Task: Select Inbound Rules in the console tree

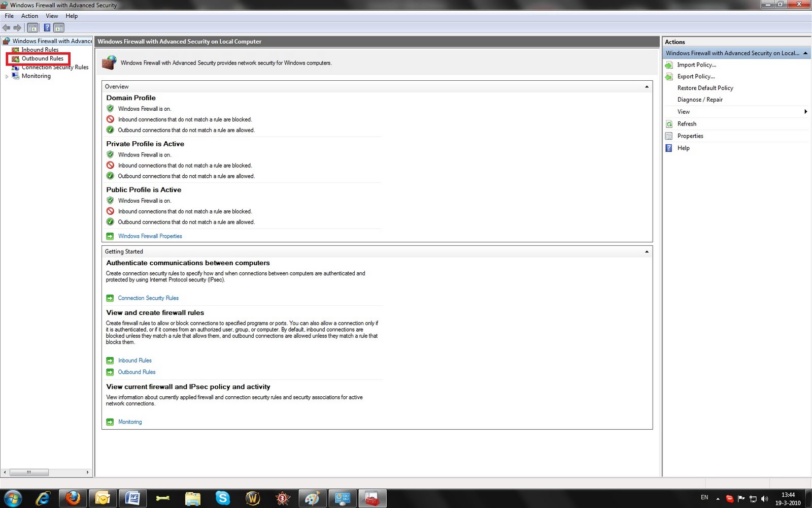Action: click(x=40, y=50)
